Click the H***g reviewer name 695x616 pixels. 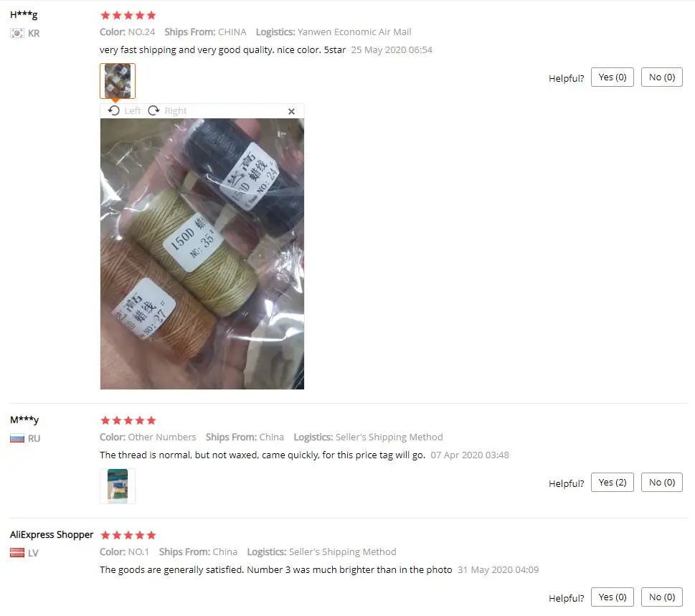pos(24,14)
